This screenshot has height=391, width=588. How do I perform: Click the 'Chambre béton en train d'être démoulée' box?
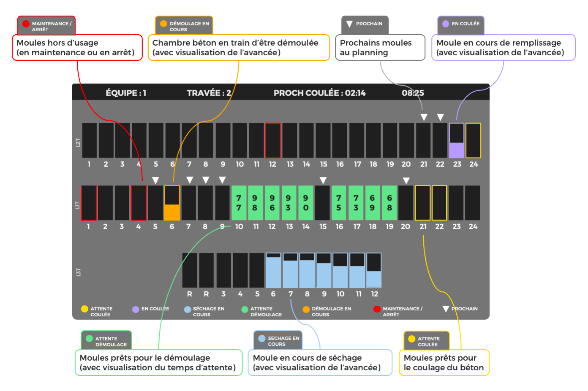239,48
